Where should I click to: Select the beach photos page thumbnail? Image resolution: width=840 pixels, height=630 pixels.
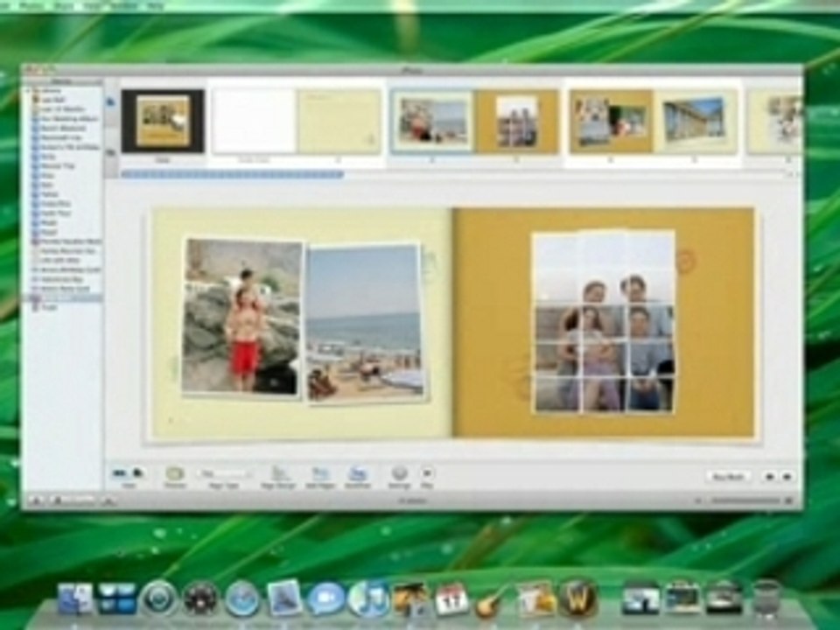pos(433,121)
